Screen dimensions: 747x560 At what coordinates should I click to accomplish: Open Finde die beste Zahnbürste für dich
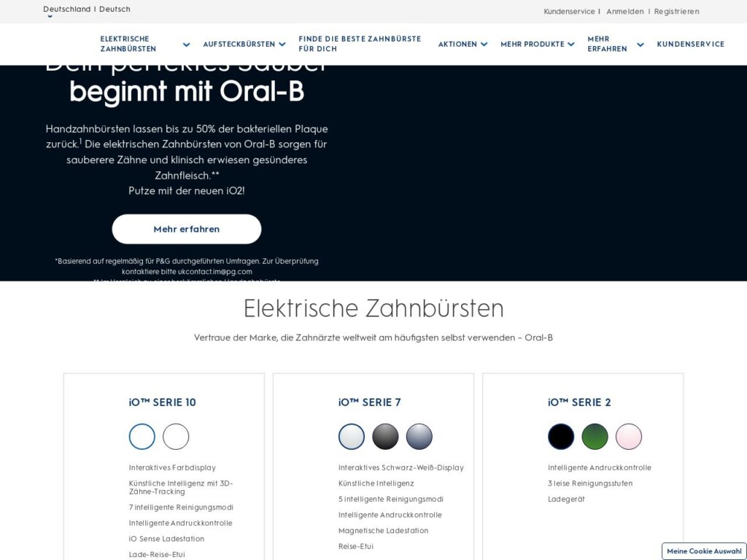(360, 44)
